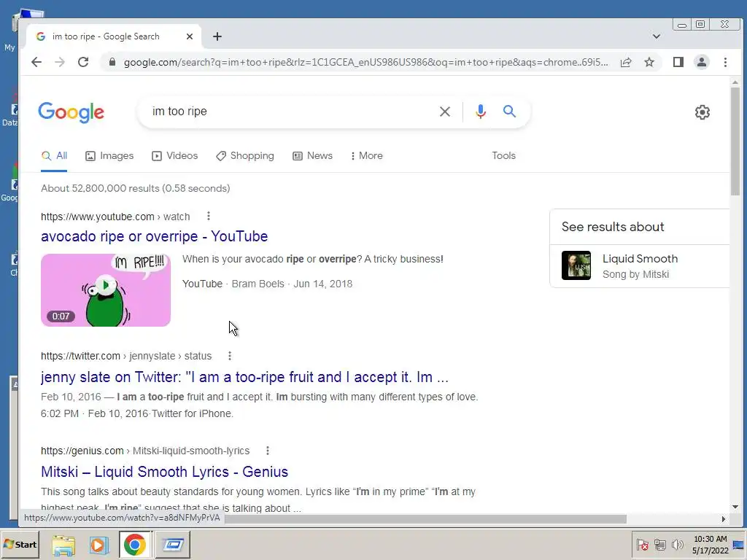Click the lock icon in address bar
Screen dimensions: 747x560
pos(112,62)
